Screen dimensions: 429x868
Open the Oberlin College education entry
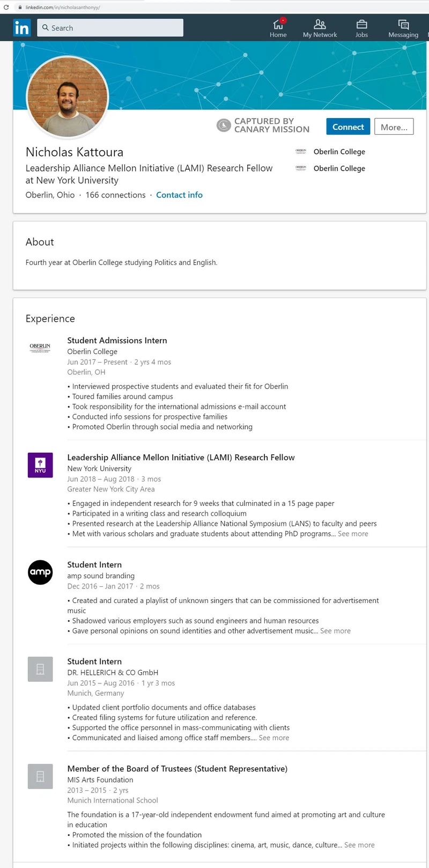click(x=339, y=152)
